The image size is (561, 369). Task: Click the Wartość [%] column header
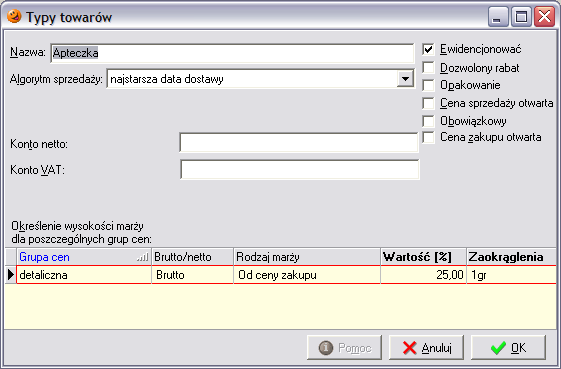click(424, 257)
